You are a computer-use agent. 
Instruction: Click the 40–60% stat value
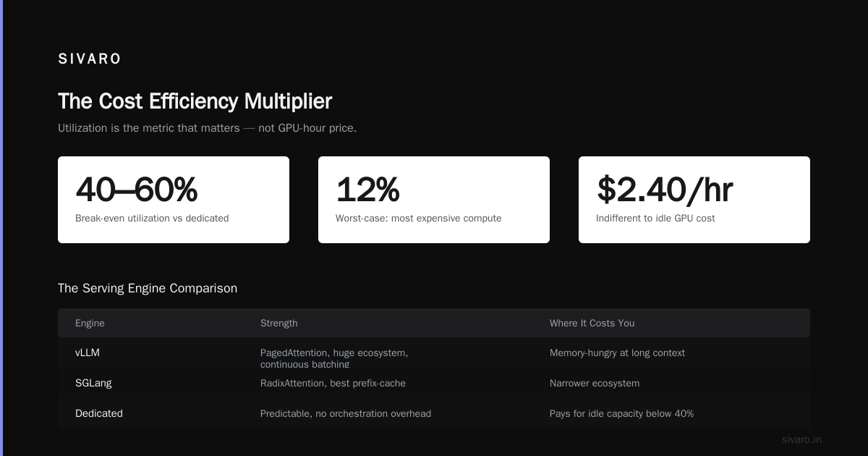point(137,190)
